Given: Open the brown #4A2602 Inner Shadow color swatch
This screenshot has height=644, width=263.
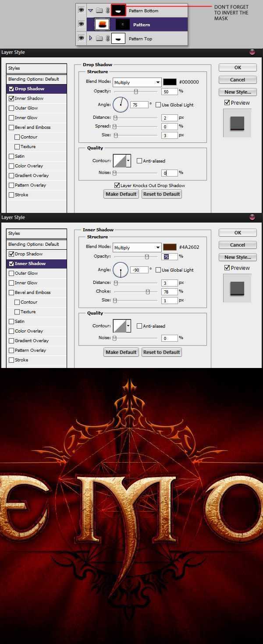Looking at the screenshot, I should [x=170, y=247].
